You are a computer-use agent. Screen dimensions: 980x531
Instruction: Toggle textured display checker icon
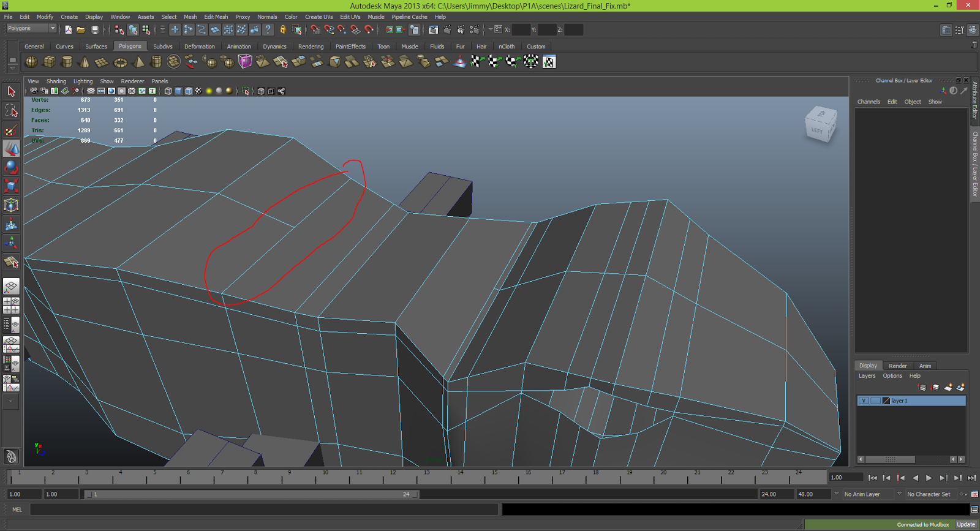pyautogui.click(x=198, y=91)
